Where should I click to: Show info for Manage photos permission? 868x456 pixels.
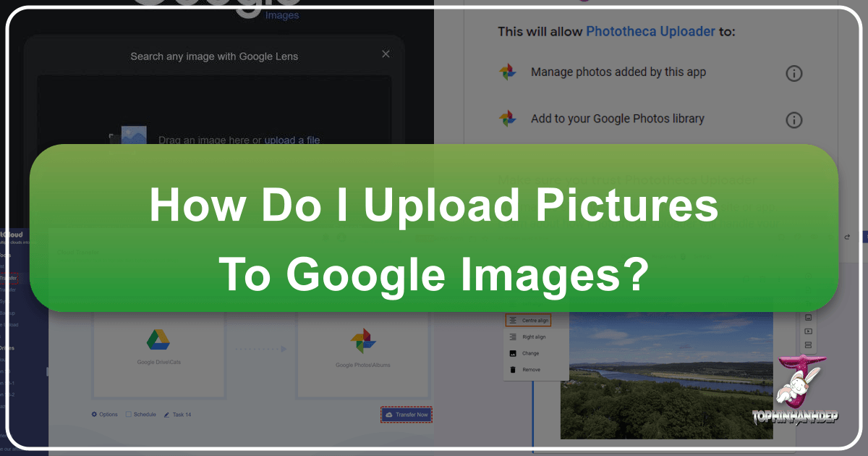point(793,73)
